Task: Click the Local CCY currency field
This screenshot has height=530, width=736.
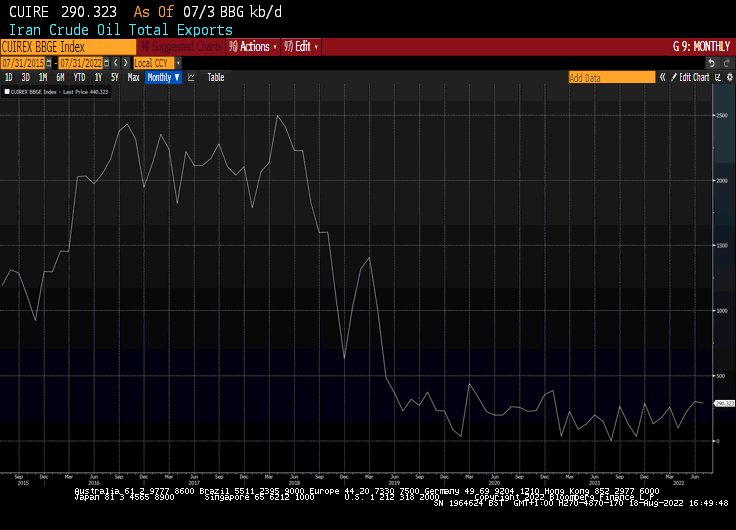Action: (x=154, y=63)
